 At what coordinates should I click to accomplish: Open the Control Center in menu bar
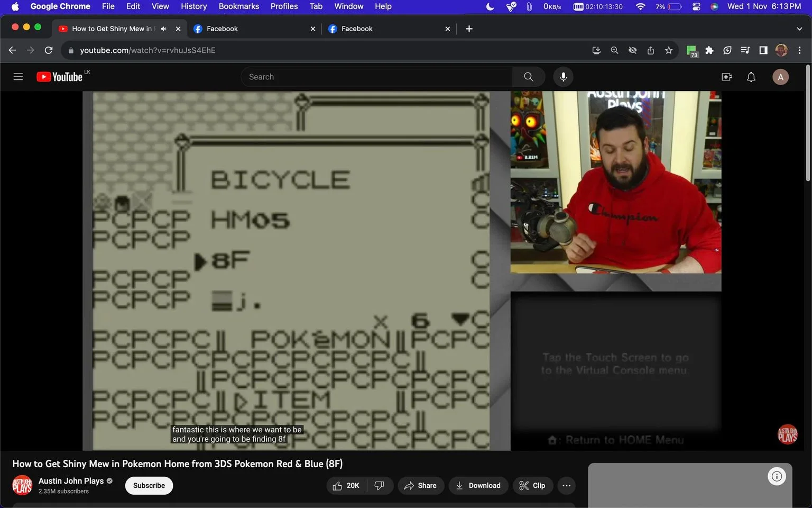point(696,6)
